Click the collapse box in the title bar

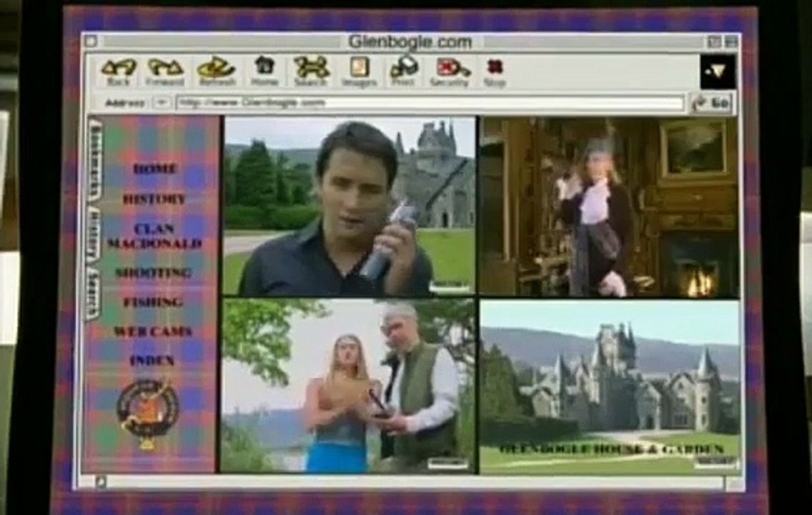coord(731,41)
